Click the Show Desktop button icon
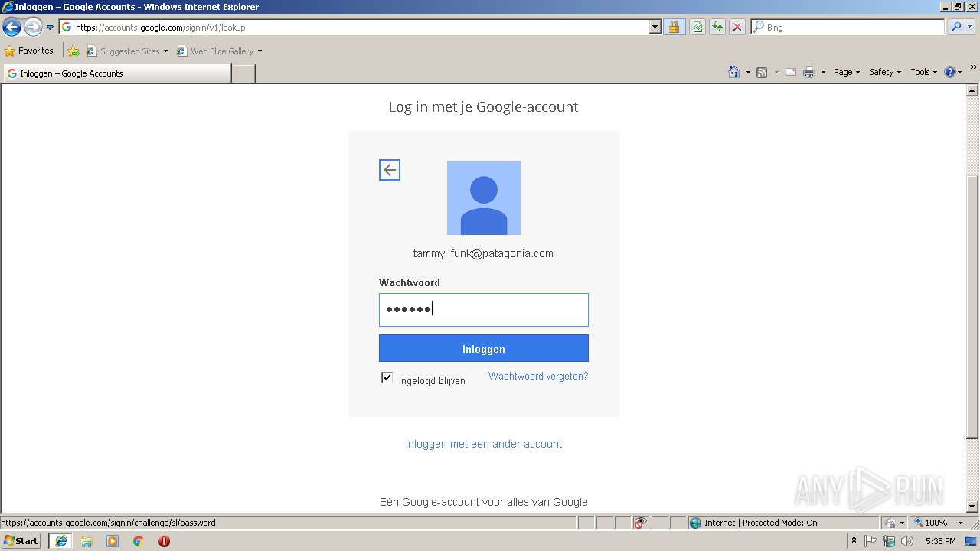This screenshot has height=551, width=980. (x=972, y=541)
